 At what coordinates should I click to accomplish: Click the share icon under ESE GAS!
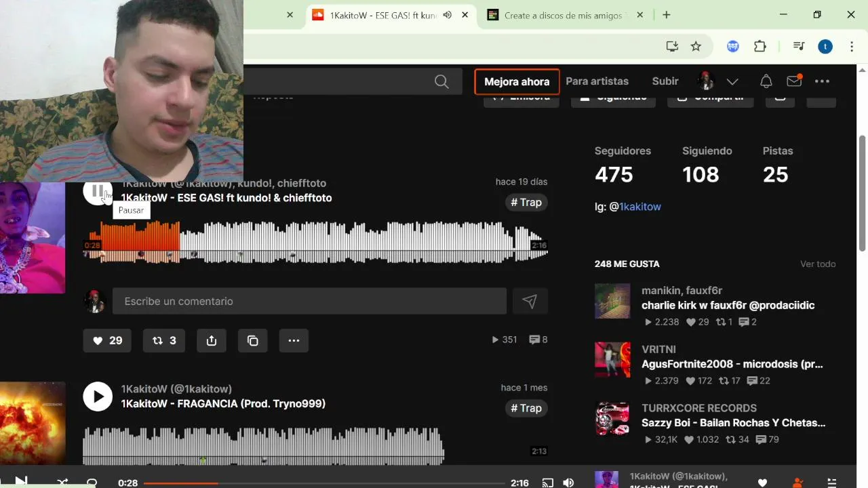point(212,340)
